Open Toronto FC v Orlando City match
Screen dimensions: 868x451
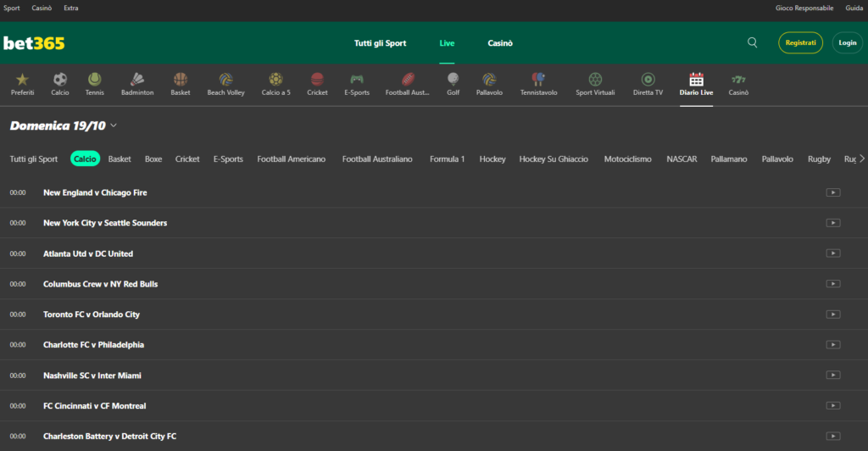click(x=92, y=315)
